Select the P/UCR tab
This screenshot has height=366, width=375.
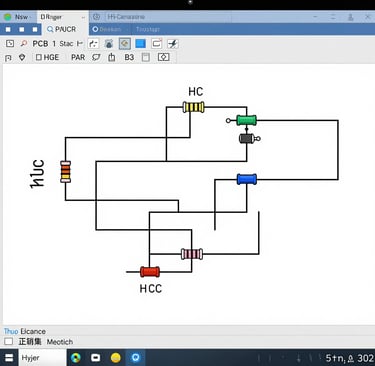[62, 29]
